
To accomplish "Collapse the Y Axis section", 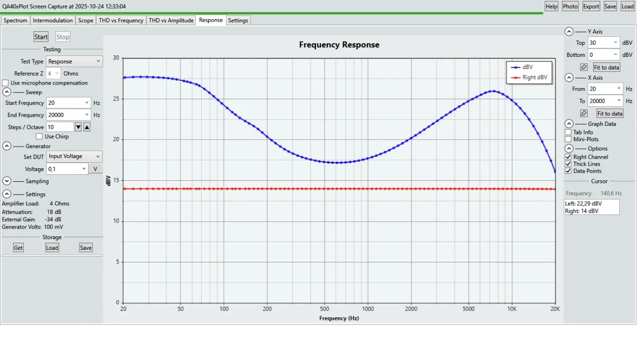I will click(x=568, y=31).
